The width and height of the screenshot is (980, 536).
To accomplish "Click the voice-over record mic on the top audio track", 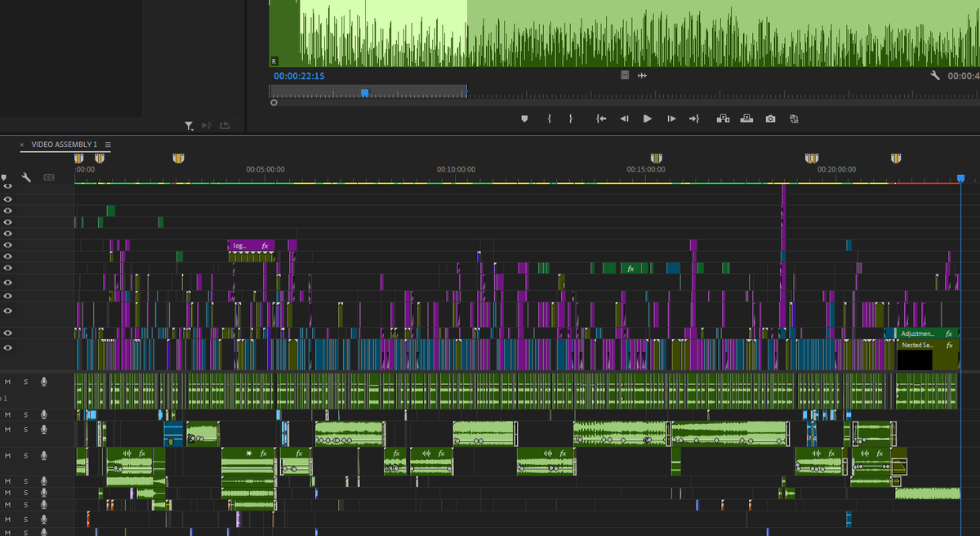I will (44, 382).
